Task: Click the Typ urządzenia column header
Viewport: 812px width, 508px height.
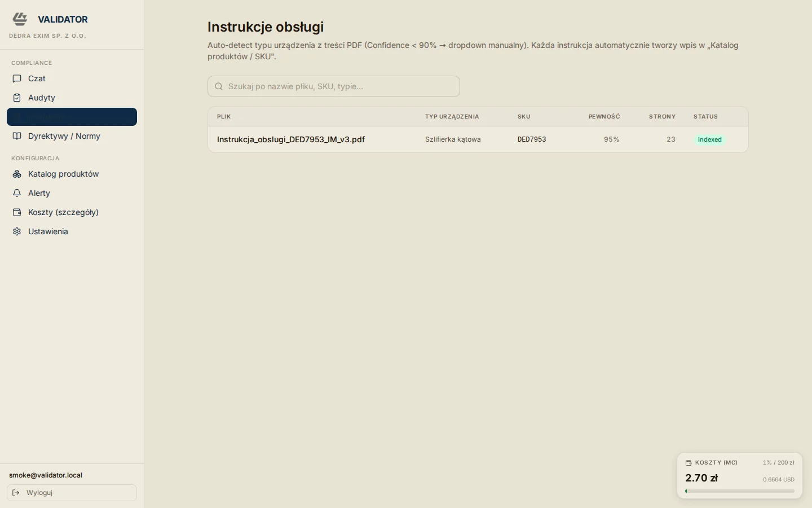Action: tap(452, 117)
